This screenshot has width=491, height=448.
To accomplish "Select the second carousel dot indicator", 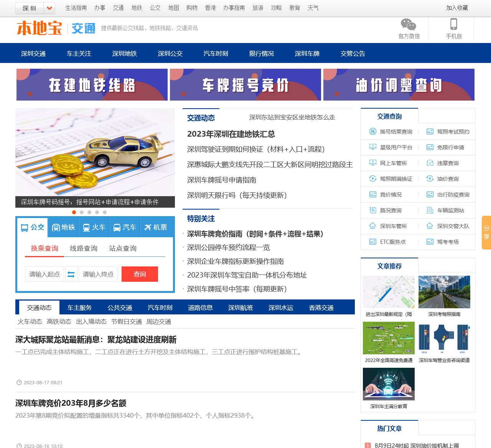I will tap(82, 212).
